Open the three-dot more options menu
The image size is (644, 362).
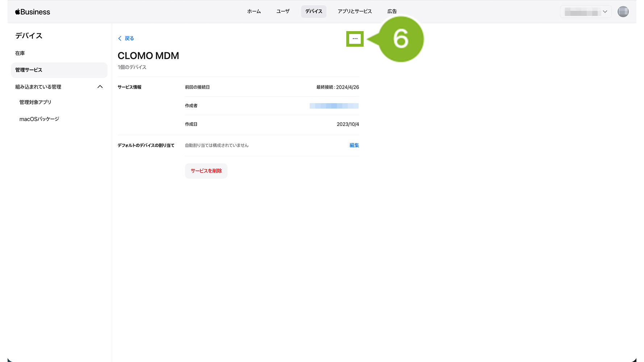[x=355, y=39]
